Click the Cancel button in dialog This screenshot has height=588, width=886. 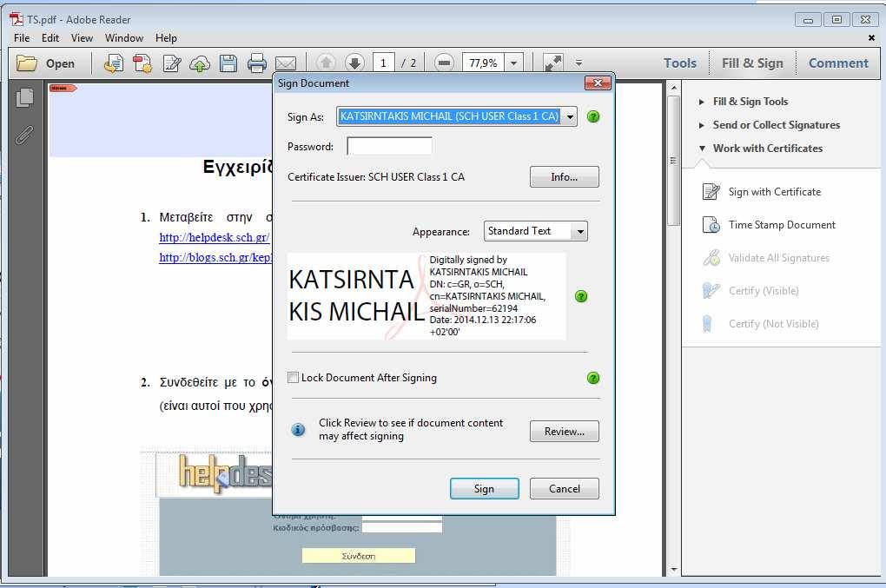click(564, 489)
